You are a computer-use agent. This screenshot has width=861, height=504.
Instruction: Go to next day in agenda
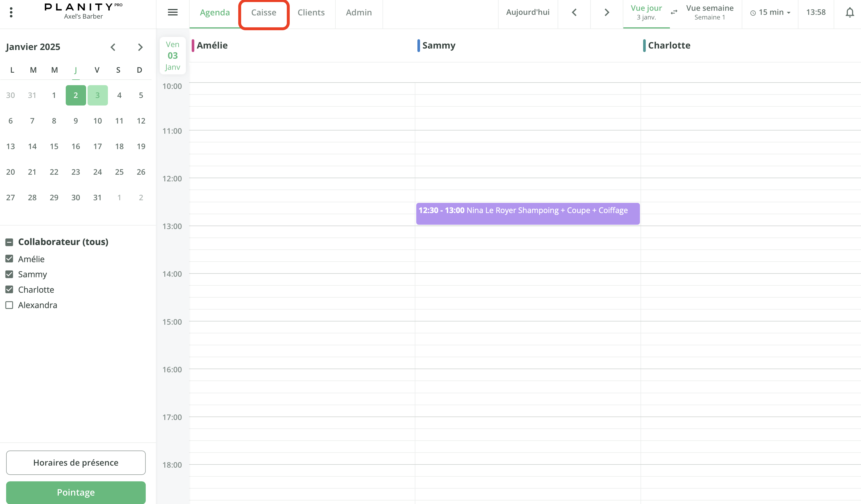(606, 12)
